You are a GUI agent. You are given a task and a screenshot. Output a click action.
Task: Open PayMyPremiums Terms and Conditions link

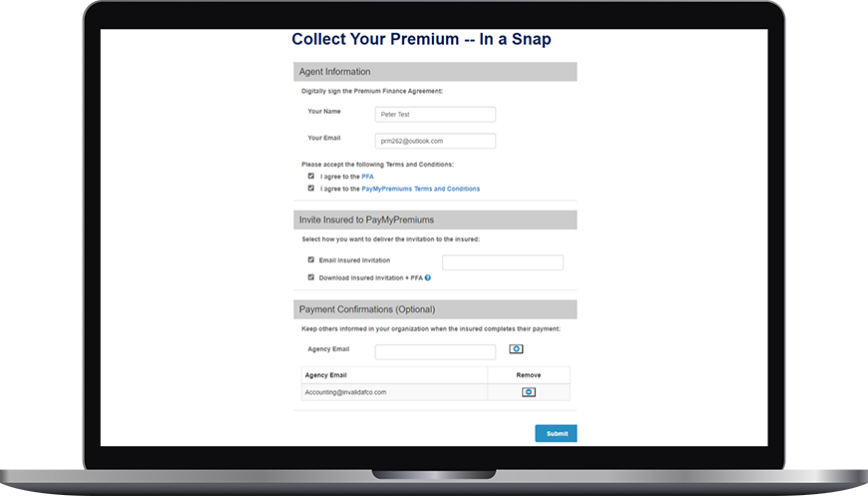pyautogui.click(x=420, y=189)
